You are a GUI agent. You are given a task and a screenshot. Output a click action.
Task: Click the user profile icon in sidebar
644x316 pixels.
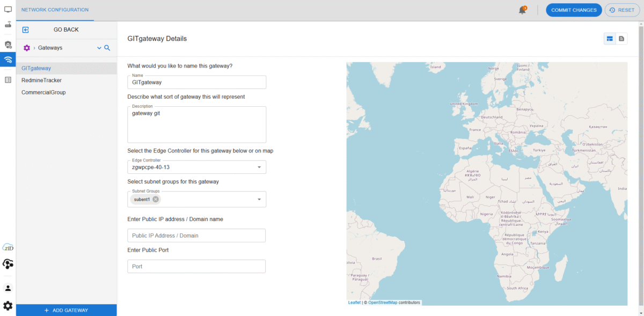pos(8,288)
